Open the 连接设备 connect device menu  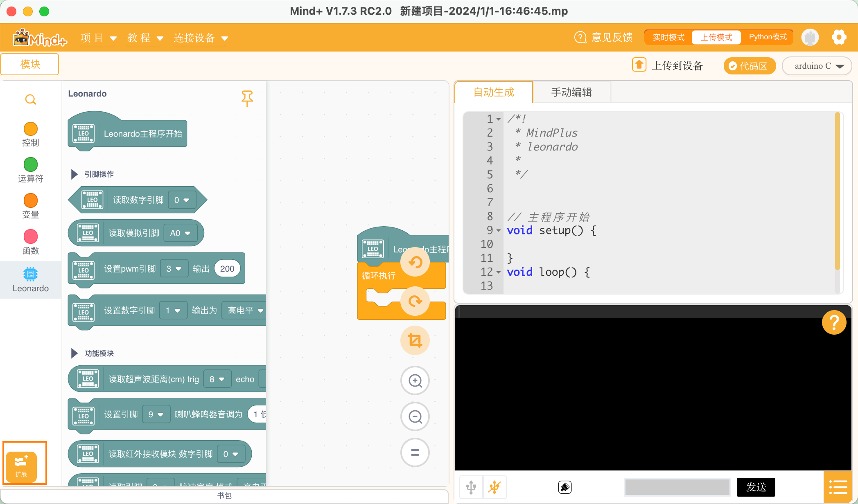click(x=201, y=38)
